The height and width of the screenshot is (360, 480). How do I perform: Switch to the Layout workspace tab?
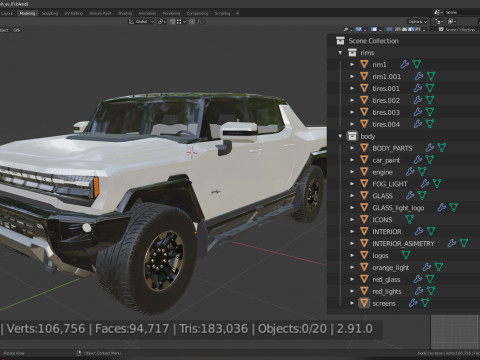click(x=7, y=13)
